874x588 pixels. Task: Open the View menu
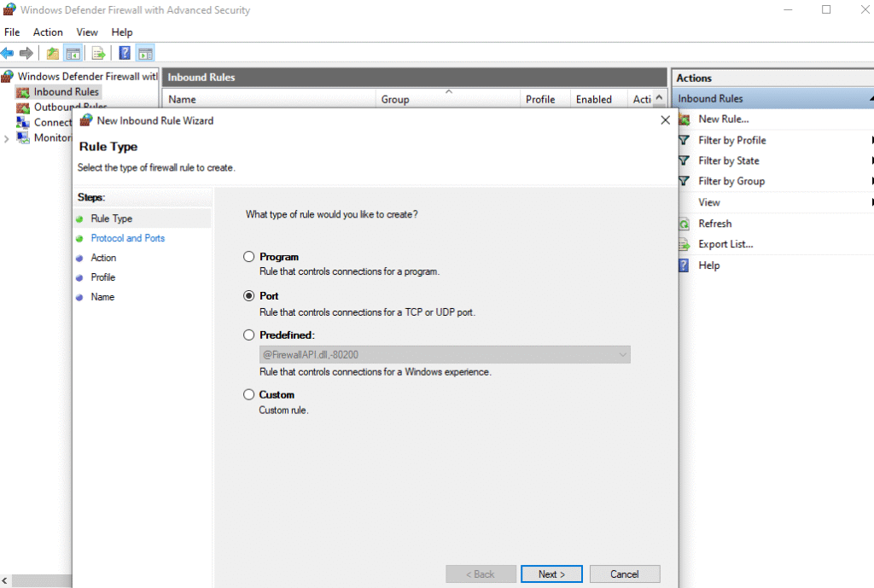pyautogui.click(x=87, y=32)
